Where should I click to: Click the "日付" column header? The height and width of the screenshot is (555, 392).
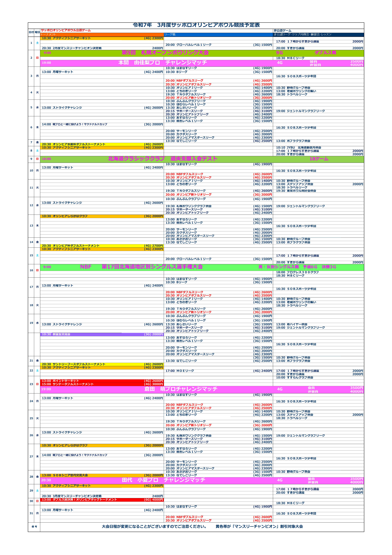[x=31, y=32]
